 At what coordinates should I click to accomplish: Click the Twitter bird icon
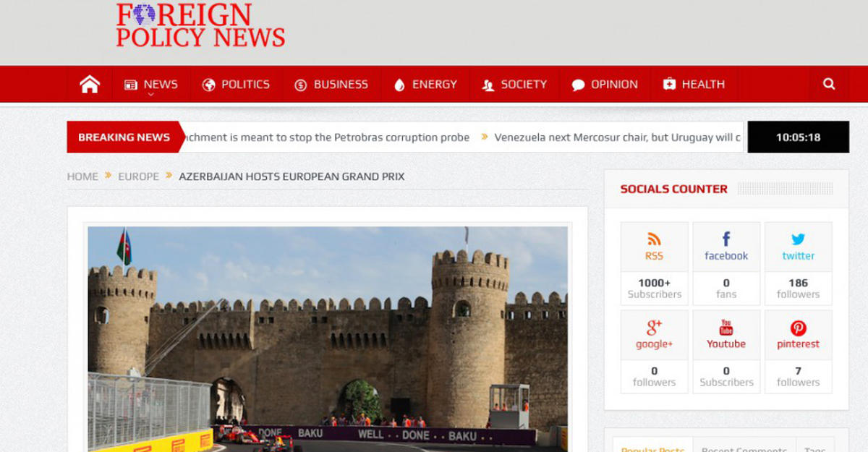798,239
